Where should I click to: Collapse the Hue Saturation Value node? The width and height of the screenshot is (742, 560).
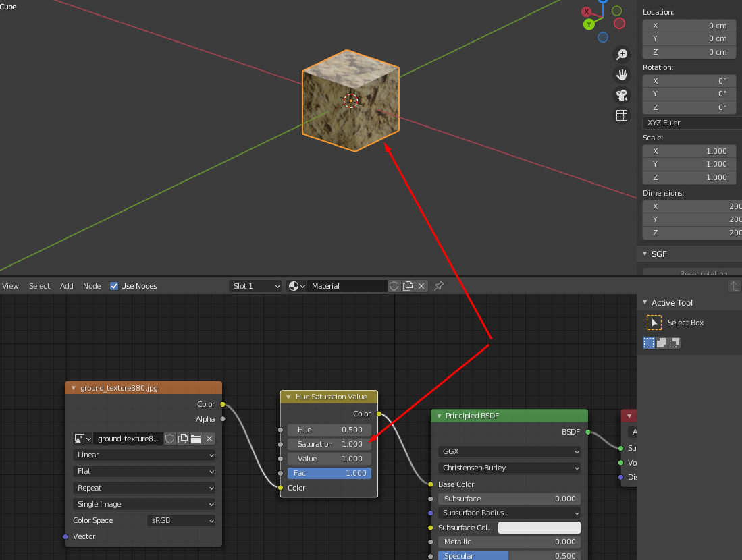coord(289,397)
